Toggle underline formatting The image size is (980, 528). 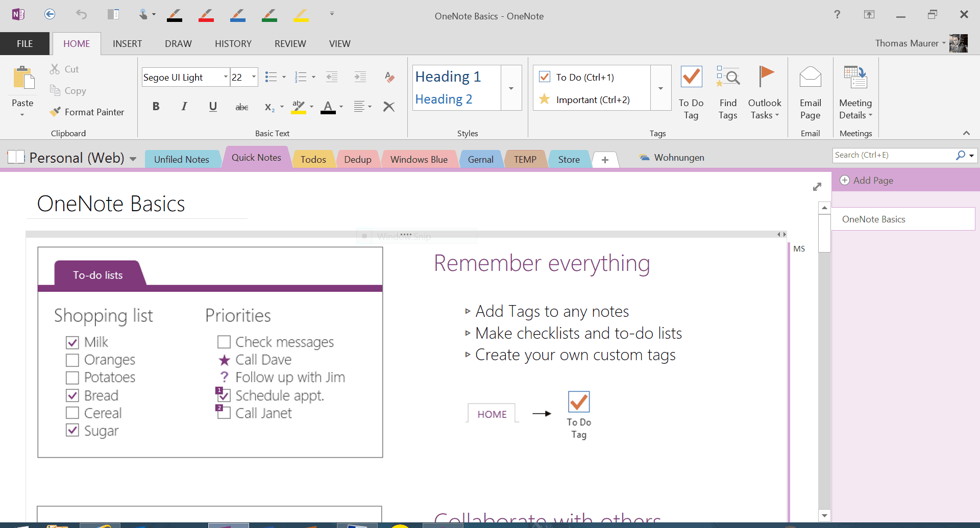point(213,106)
